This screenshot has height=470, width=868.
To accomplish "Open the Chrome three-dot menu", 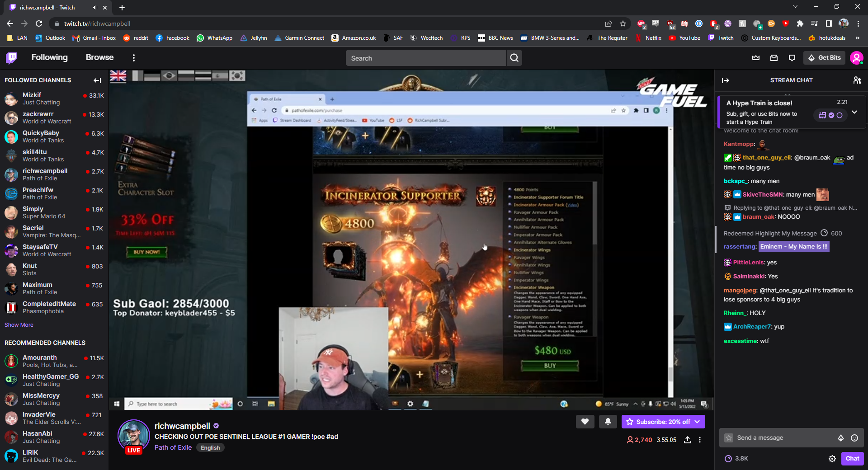I will tap(858, 23).
